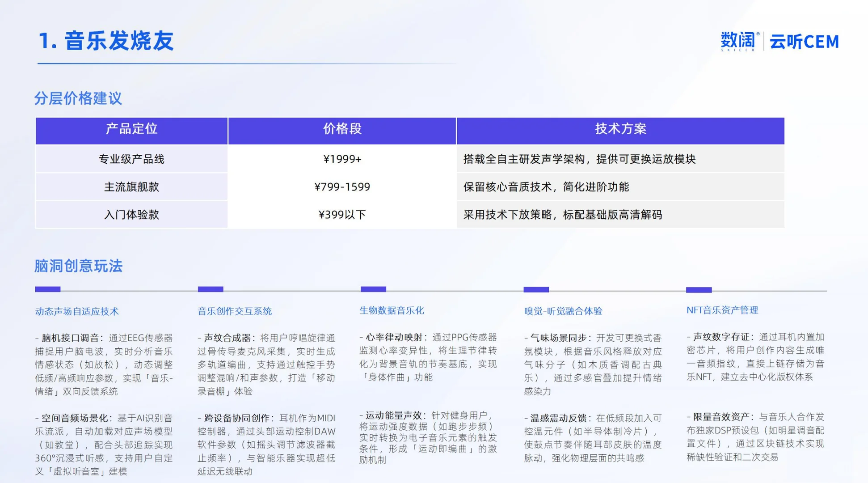Click the 动态声场自适应技术 column title
The image size is (868, 483).
point(77,311)
